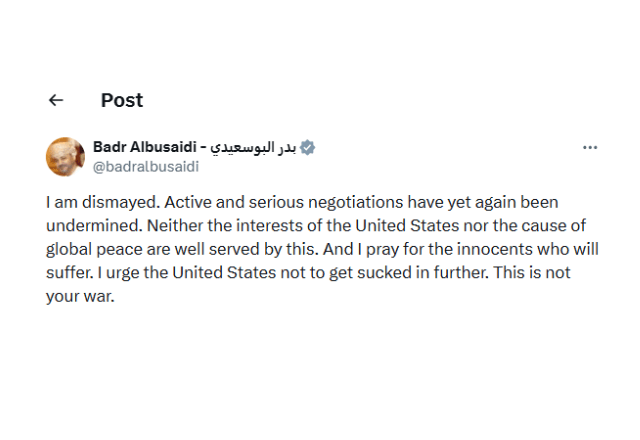Click the blue verified badge icon
Image resolution: width=640 pixels, height=440 pixels.
pos(309,148)
